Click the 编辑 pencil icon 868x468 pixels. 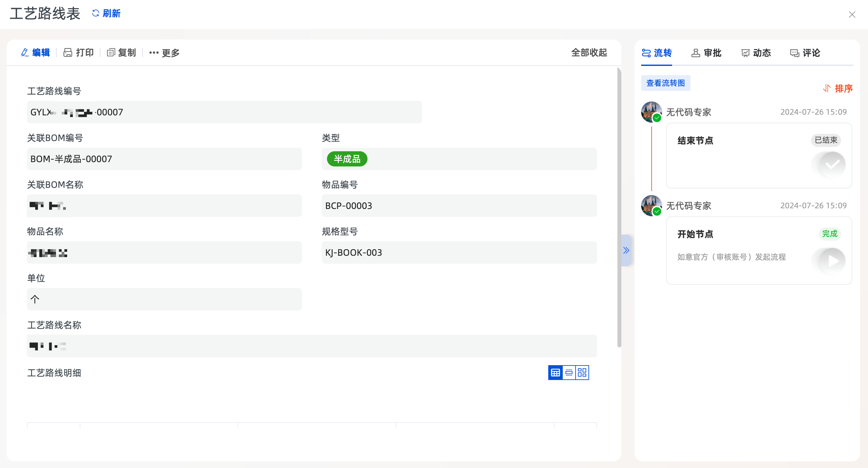pos(25,53)
